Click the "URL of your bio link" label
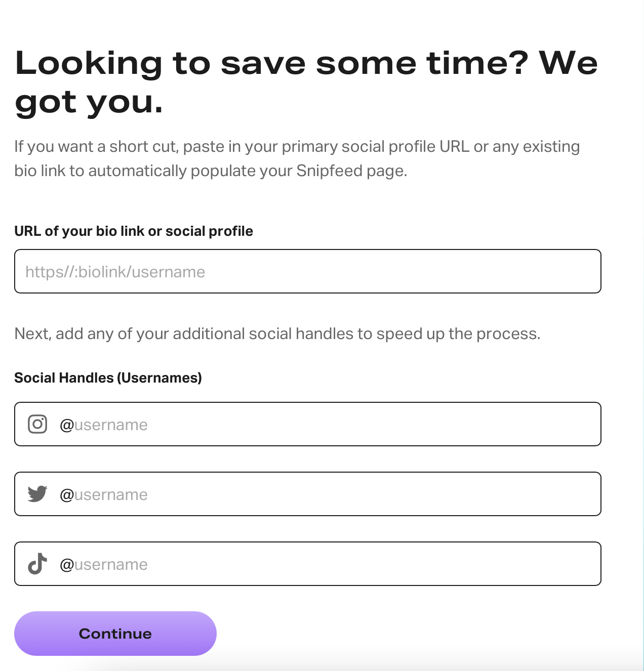644x671 pixels. (x=134, y=231)
